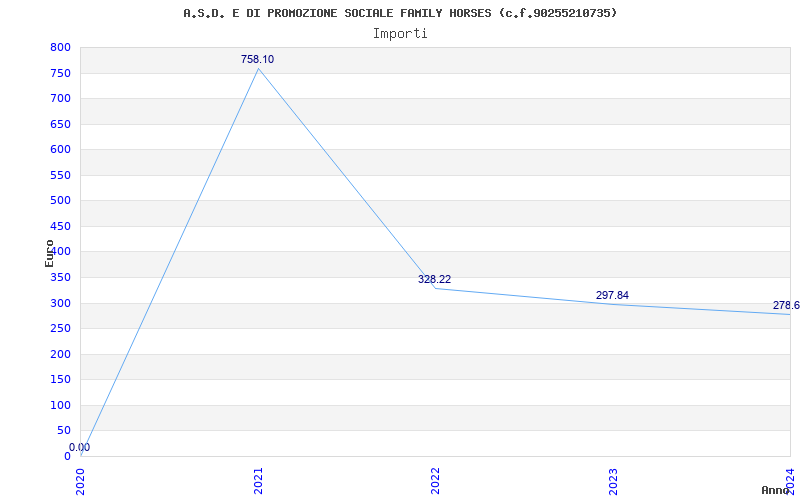800x500 pixels.
Task: Click the 750 y-axis tick label
Action: click(60, 73)
